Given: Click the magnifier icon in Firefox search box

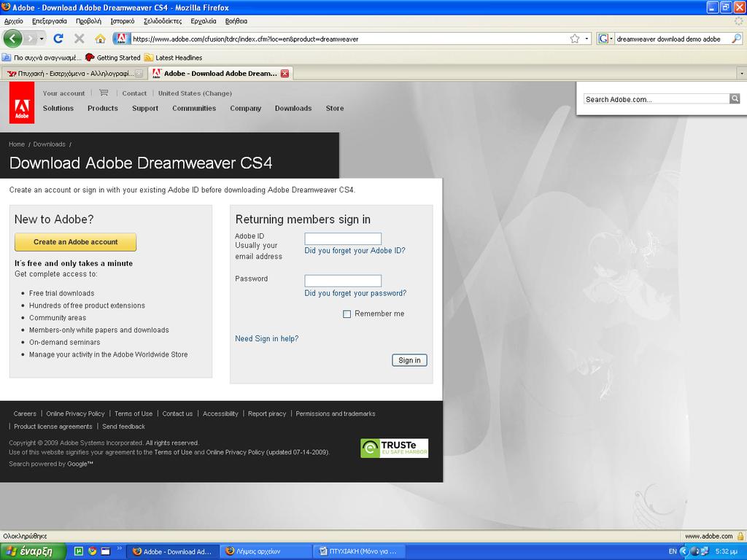Looking at the screenshot, I should pyautogui.click(x=737, y=39).
